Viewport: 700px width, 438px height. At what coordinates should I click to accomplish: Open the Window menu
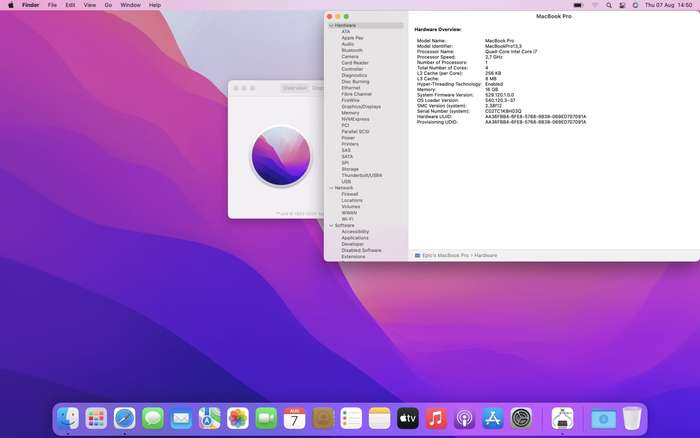point(130,5)
